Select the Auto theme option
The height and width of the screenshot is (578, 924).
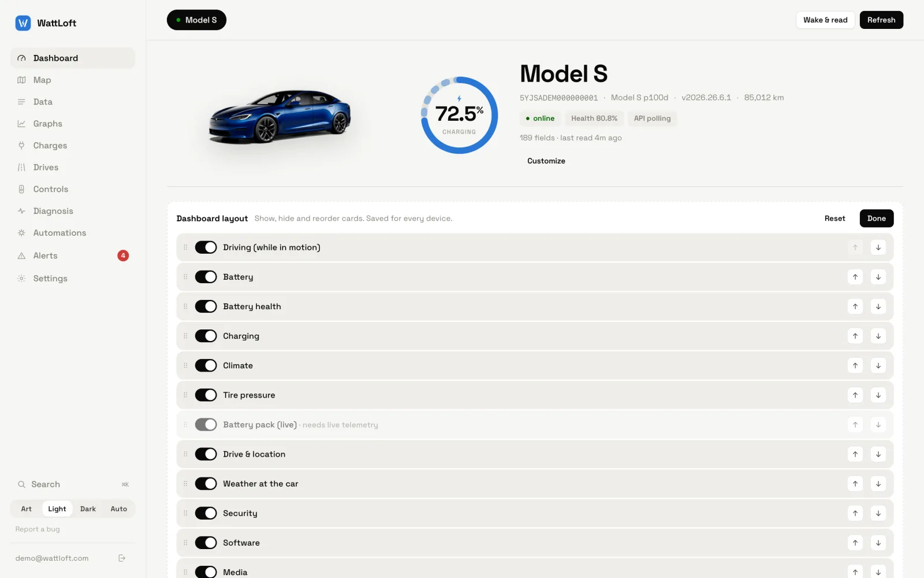pos(119,509)
